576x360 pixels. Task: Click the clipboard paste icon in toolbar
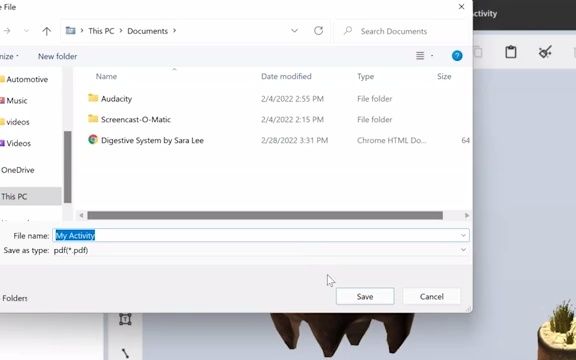coord(511,52)
